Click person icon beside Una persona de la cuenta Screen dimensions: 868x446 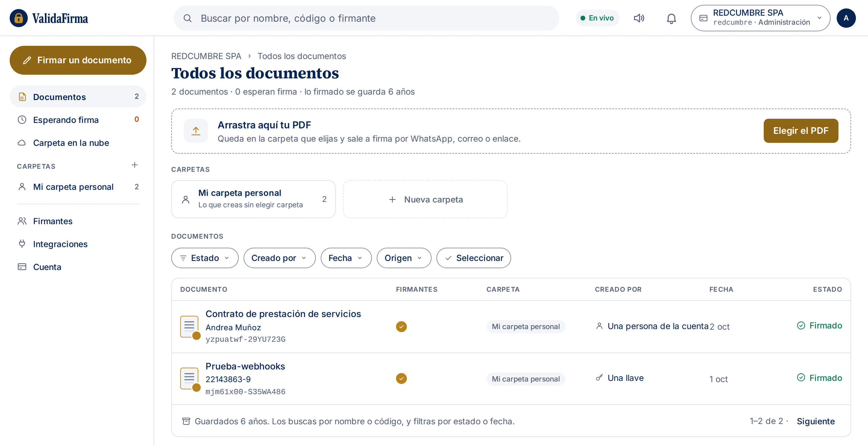[599, 326]
